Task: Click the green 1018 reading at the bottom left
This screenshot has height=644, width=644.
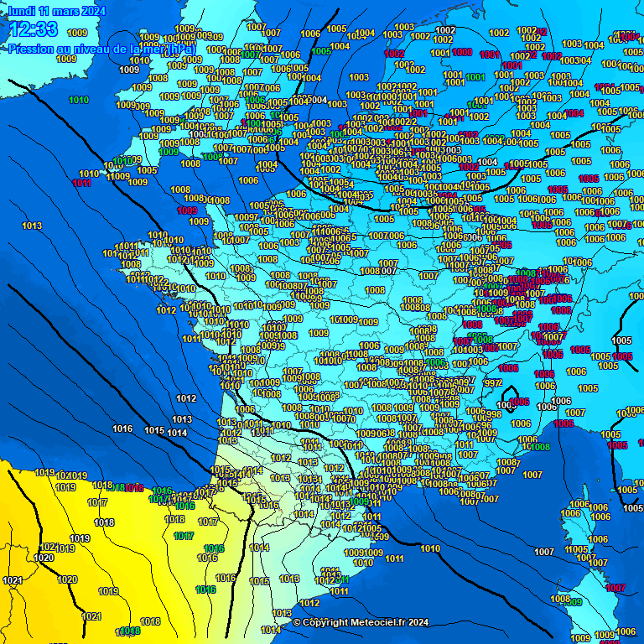Action: [x=131, y=631]
